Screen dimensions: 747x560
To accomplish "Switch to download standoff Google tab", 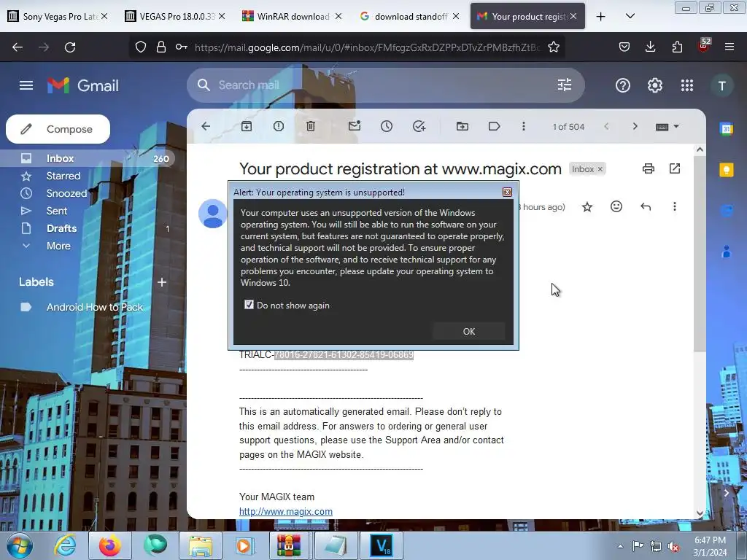I will coord(410,16).
